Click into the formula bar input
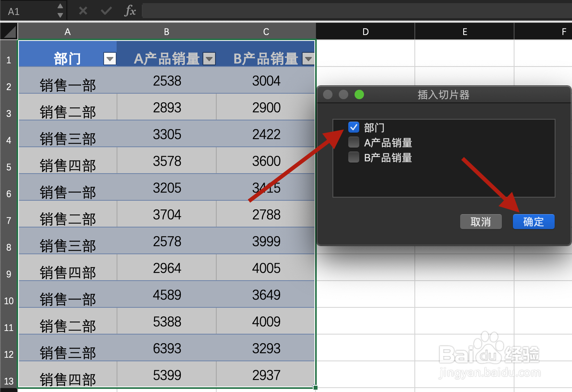The height and width of the screenshot is (392, 572). [357, 11]
